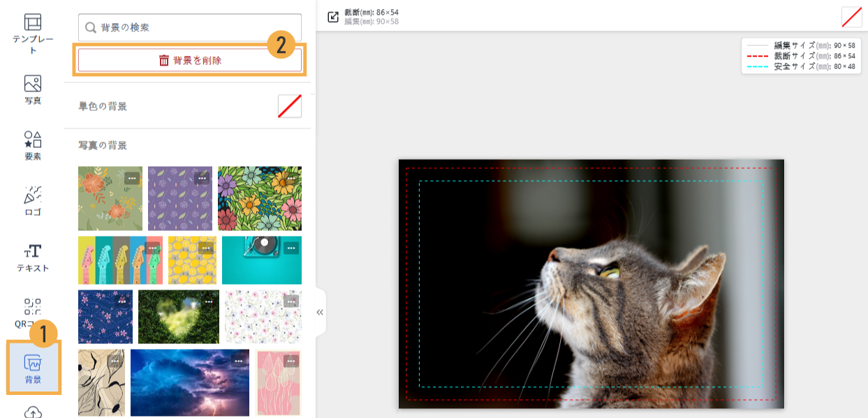
Task: Open the solid background color swatch
Action: (x=289, y=106)
